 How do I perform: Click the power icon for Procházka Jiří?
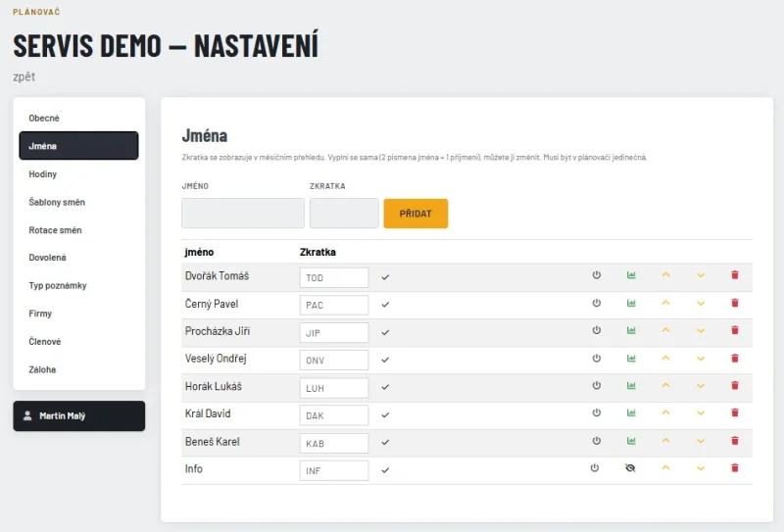(596, 330)
